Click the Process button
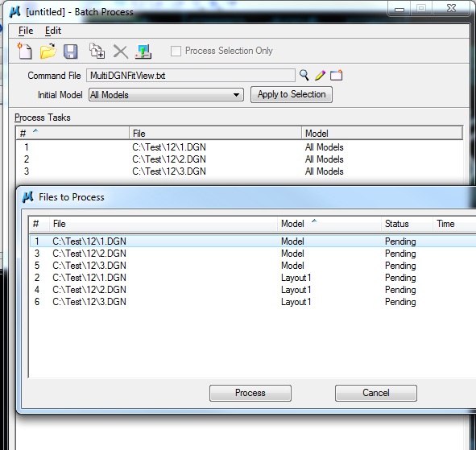The width and height of the screenshot is (476, 450). pyautogui.click(x=250, y=393)
